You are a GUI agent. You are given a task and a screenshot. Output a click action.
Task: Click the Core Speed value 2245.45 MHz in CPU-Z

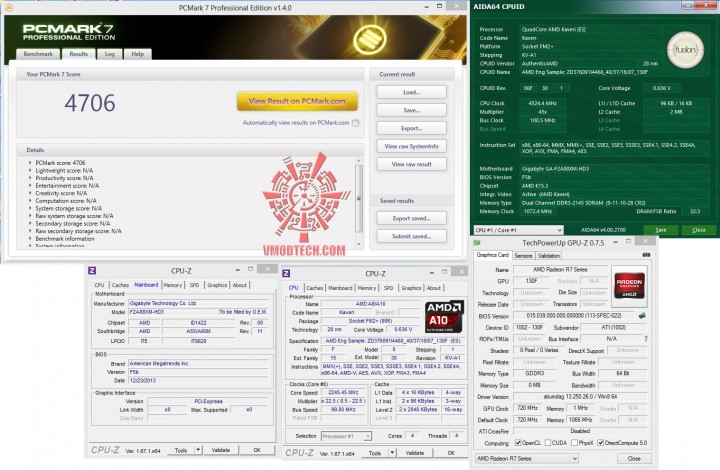[343, 392]
